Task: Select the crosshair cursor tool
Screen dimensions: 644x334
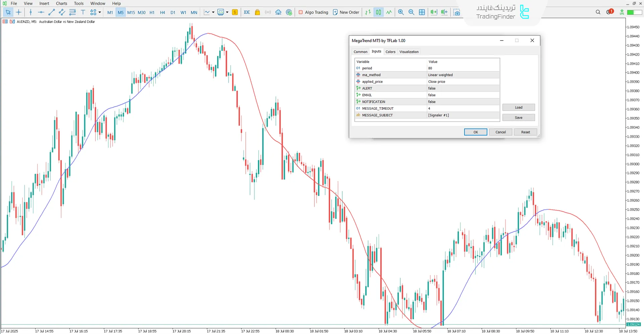Action: (x=19, y=12)
